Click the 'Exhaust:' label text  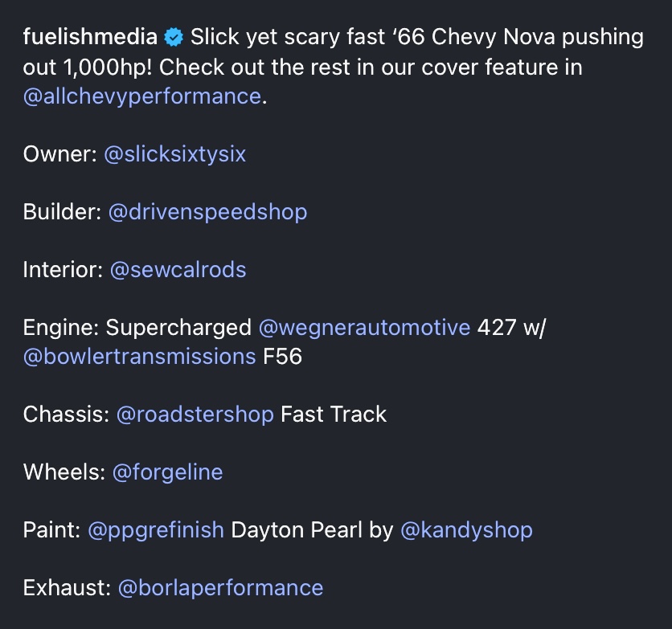68,588
